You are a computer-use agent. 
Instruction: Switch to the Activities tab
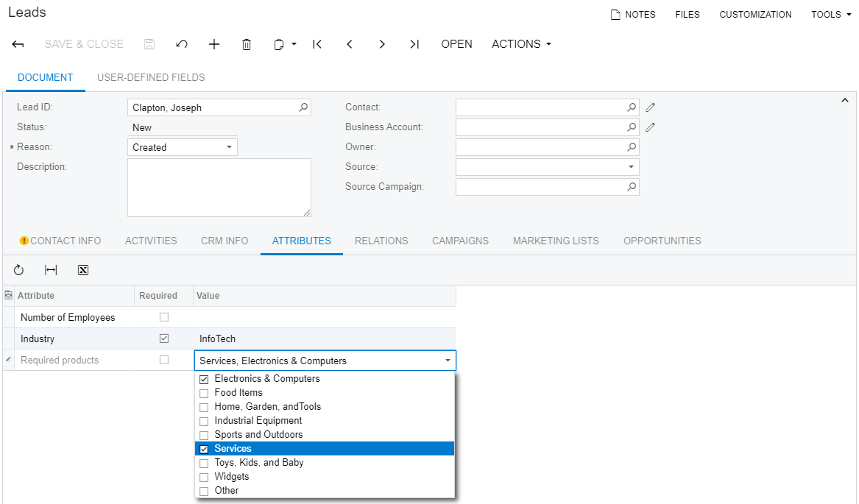click(151, 241)
